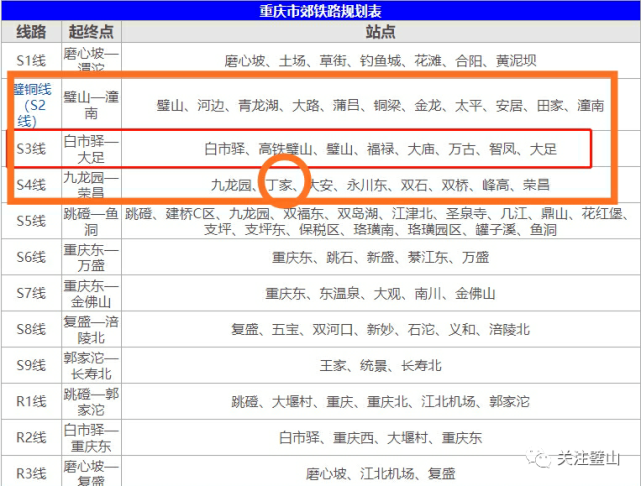Select the S7线 row label
This screenshot has height=486, width=641.
click(31, 293)
